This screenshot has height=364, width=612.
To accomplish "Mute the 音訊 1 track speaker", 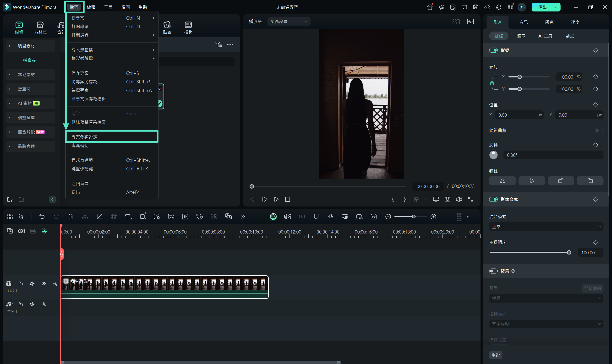I will [32, 304].
